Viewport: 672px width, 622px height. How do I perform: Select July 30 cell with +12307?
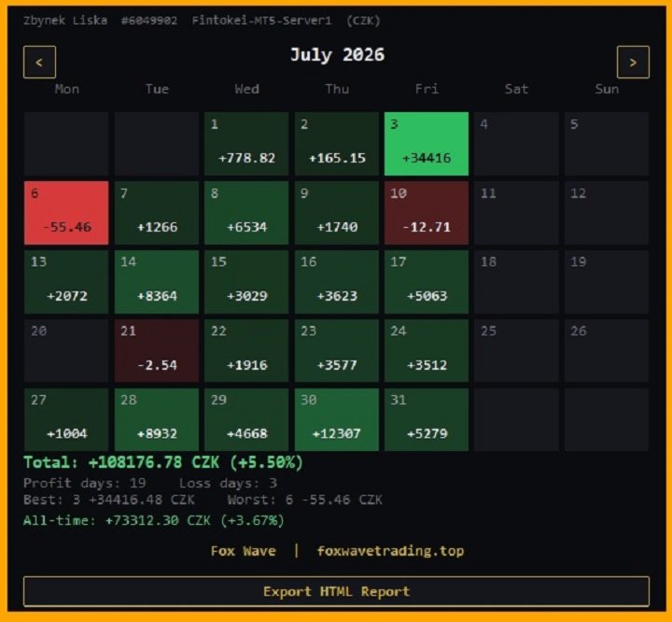(336, 419)
